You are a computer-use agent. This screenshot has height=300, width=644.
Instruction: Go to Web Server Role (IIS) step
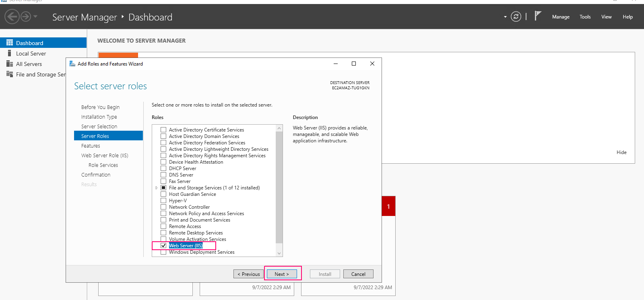pyautogui.click(x=105, y=155)
